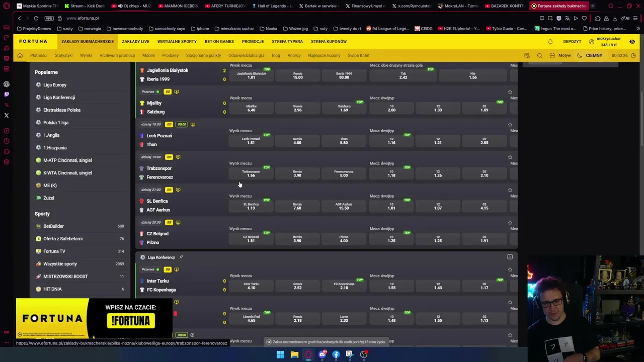Click the Fortuna logo in the header
This screenshot has height=362, width=644.
click(x=33, y=41)
